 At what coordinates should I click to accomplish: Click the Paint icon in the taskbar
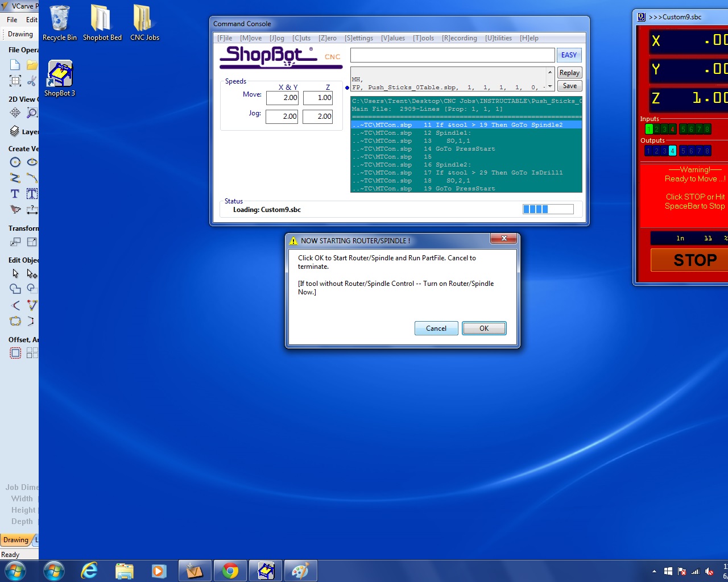(300, 571)
